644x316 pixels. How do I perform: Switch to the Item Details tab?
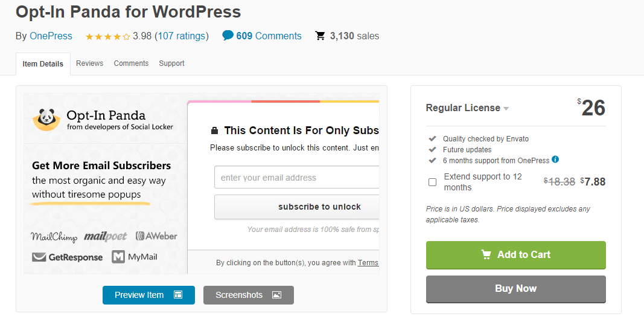(x=43, y=63)
